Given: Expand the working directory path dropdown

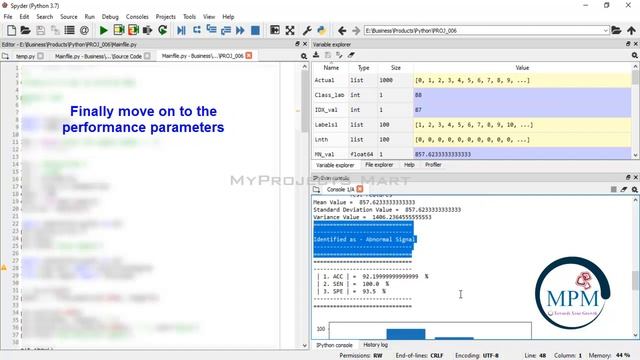Looking at the screenshot, I should (x=605, y=31).
